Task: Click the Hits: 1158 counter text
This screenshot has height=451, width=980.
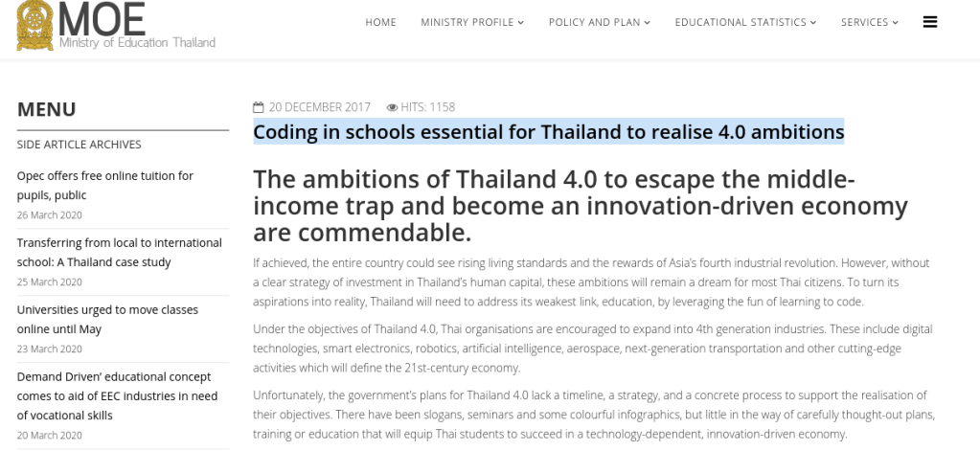Action: tap(427, 107)
